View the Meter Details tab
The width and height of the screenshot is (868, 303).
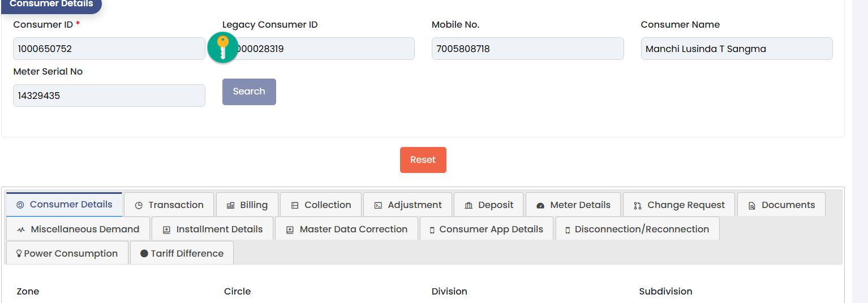(573, 205)
